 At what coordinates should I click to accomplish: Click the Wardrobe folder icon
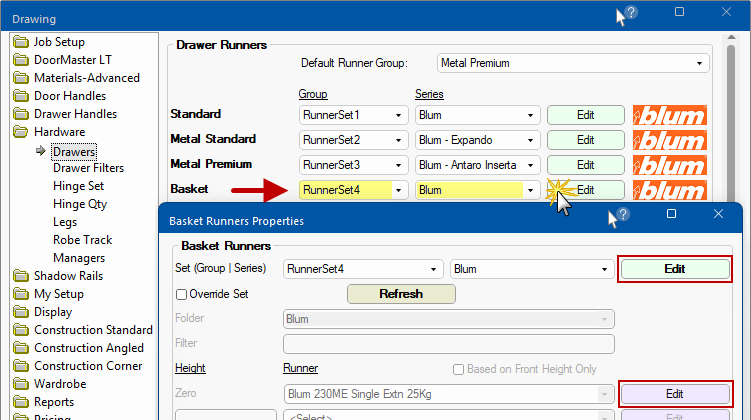tap(22, 384)
